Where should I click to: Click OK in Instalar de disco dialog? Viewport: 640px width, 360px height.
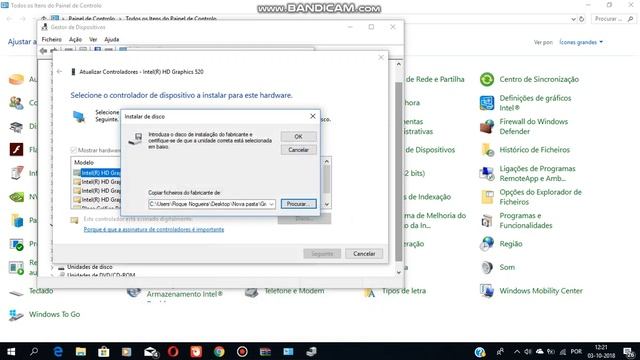298,136
